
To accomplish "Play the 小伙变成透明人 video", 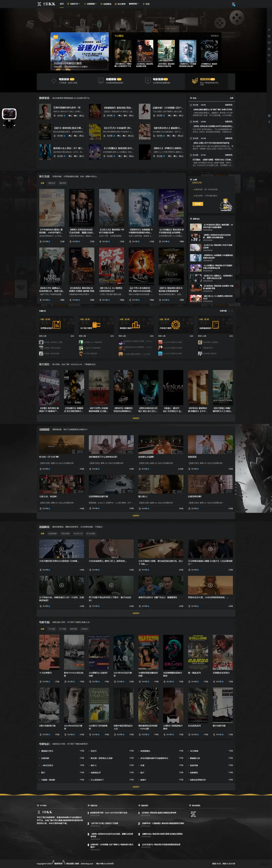I will point(111,549).
